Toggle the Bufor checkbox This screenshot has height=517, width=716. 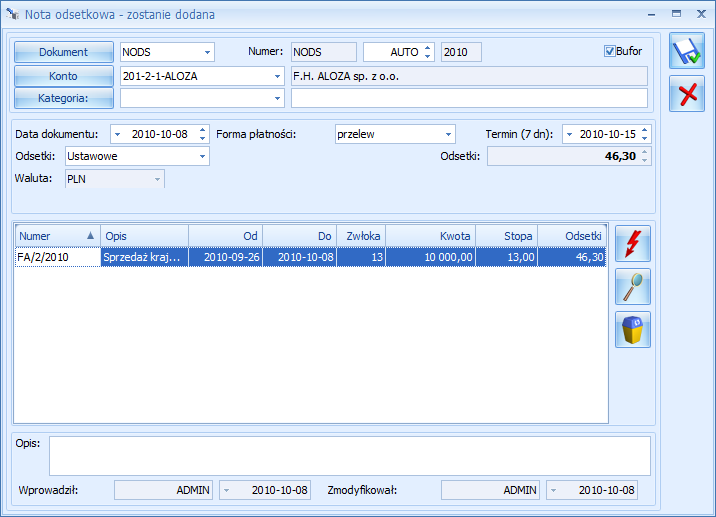(x=609, y=51)
